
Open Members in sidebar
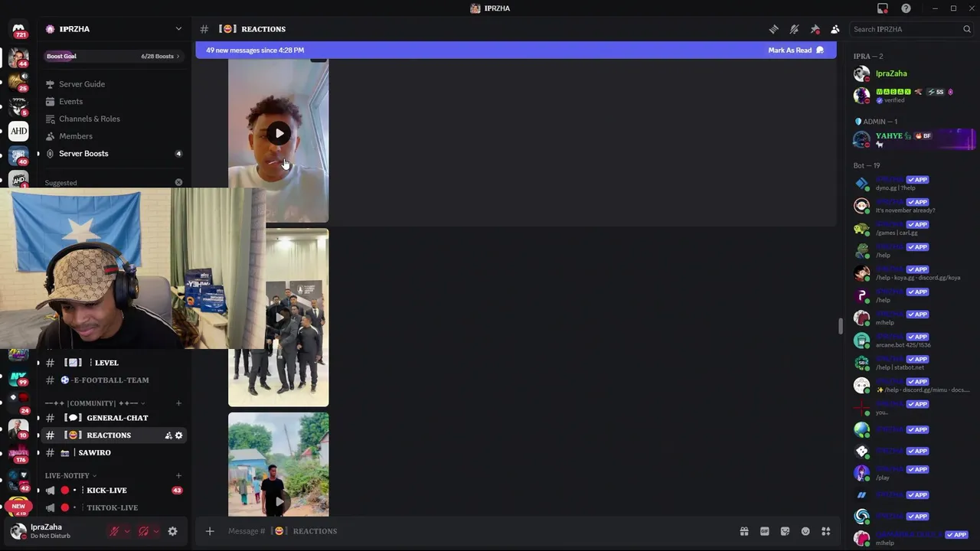click(75, 136)
